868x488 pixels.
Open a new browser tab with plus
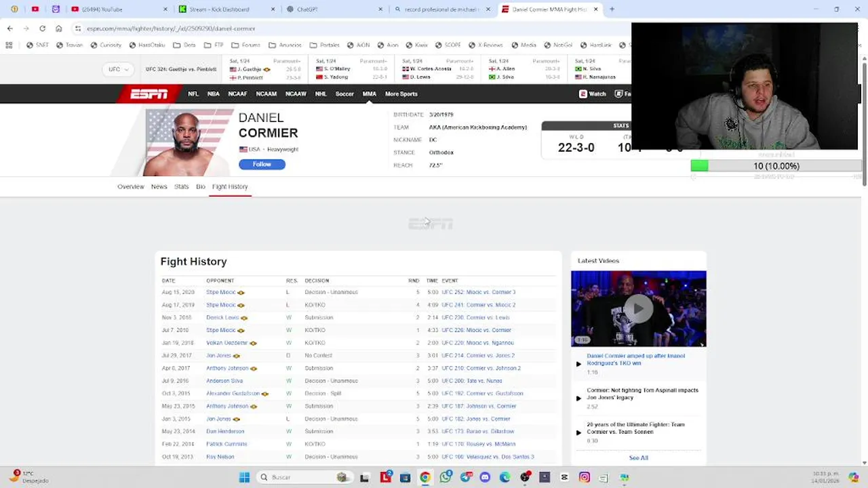tap(612, 9)
